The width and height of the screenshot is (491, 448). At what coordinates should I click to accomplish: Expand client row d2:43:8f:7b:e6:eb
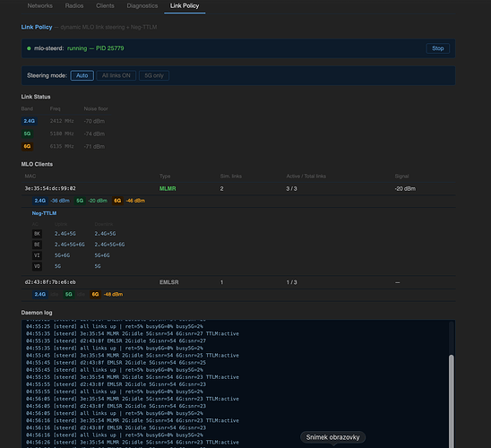238,282
